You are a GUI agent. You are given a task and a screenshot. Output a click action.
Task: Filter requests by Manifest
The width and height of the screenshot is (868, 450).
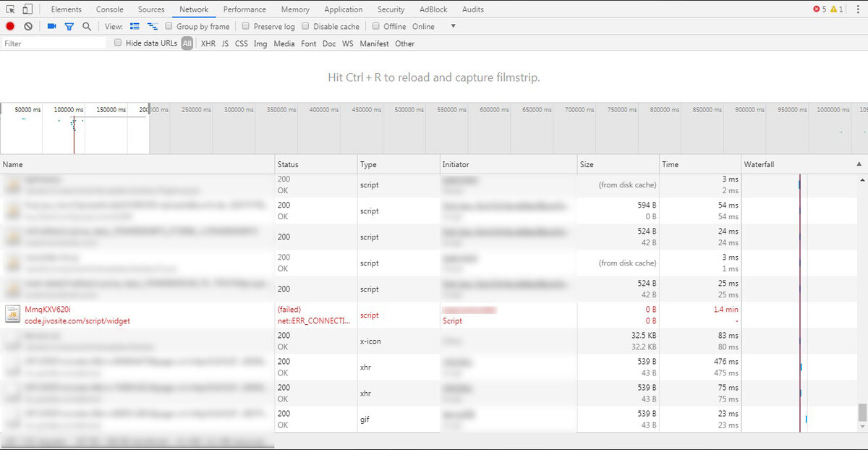[x=374, y=43]
